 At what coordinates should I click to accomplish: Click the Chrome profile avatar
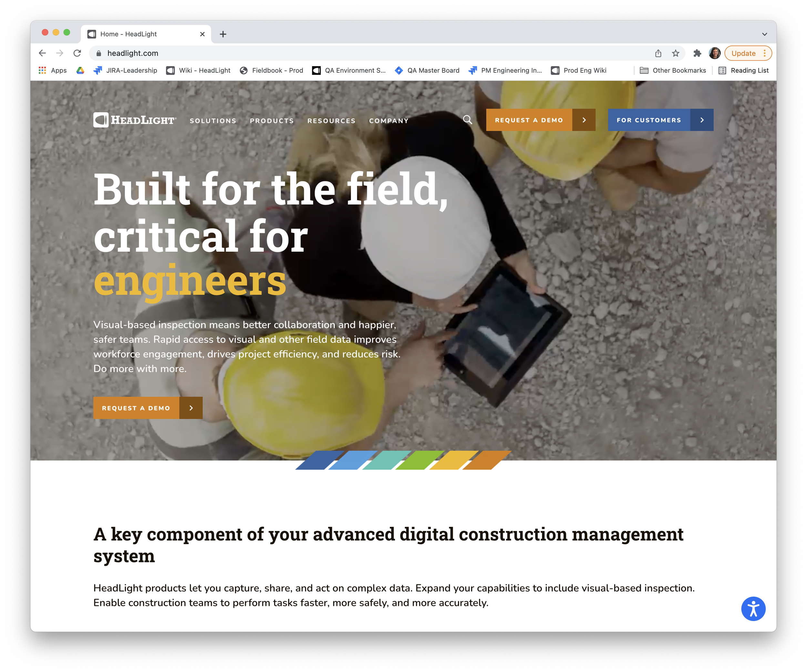click(714, 53)
